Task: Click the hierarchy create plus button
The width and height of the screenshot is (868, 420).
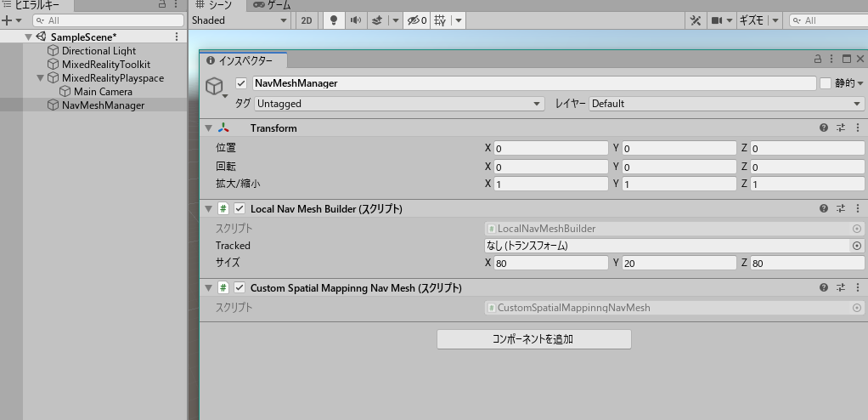Action: [x=7, y=20]
